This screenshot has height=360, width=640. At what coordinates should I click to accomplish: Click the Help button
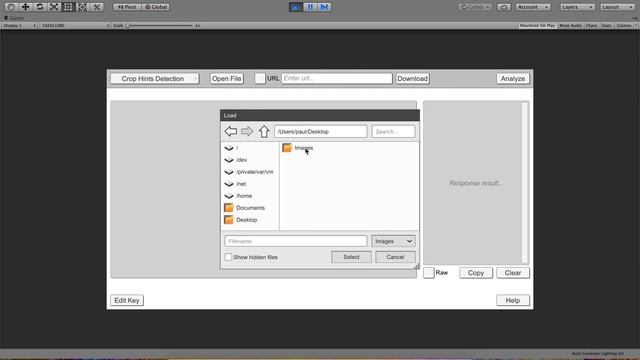point(513,300)
